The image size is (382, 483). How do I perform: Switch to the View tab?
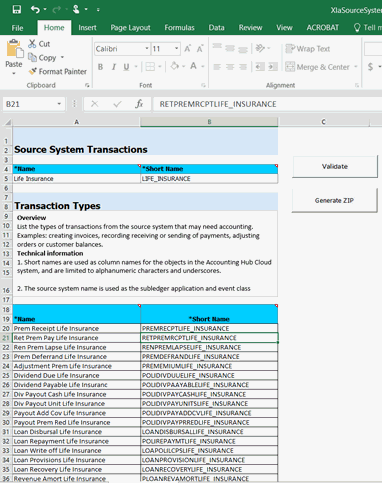pos(284,28)
